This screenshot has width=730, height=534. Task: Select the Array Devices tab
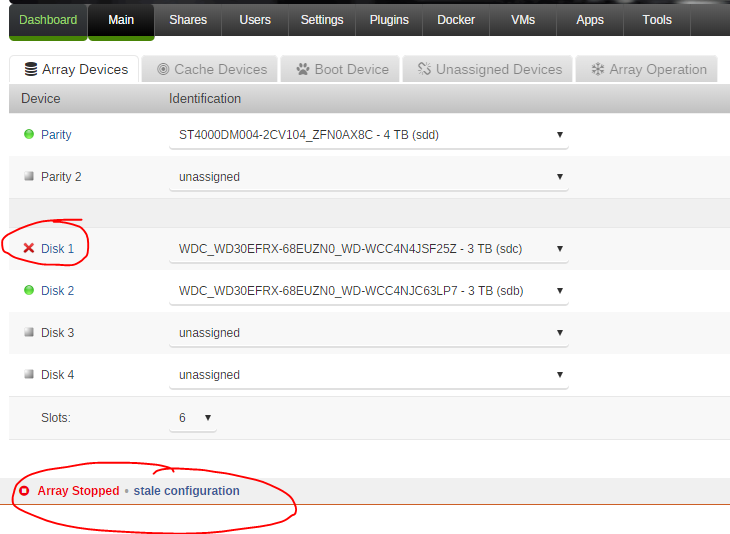click(x=74, y=69)
